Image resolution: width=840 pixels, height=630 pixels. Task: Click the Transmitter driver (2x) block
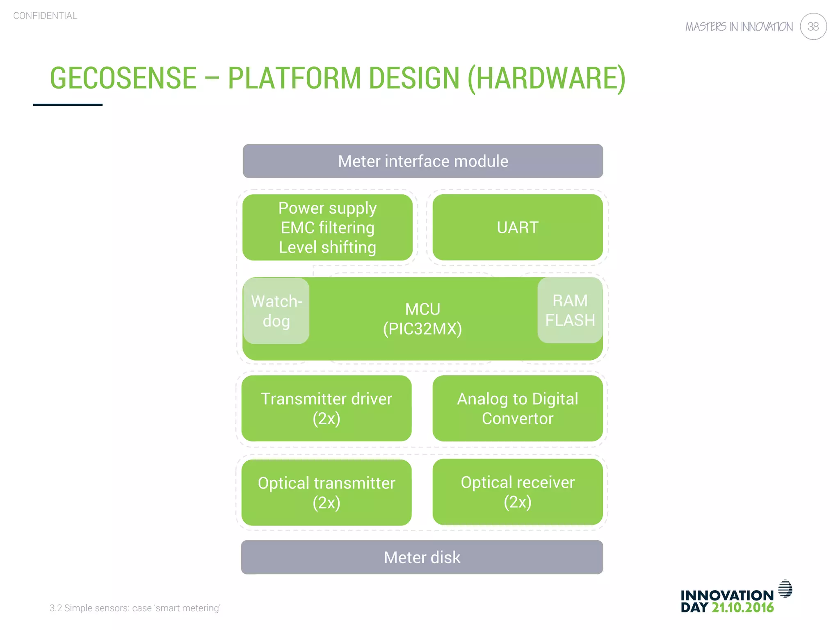tap(326, 409)
